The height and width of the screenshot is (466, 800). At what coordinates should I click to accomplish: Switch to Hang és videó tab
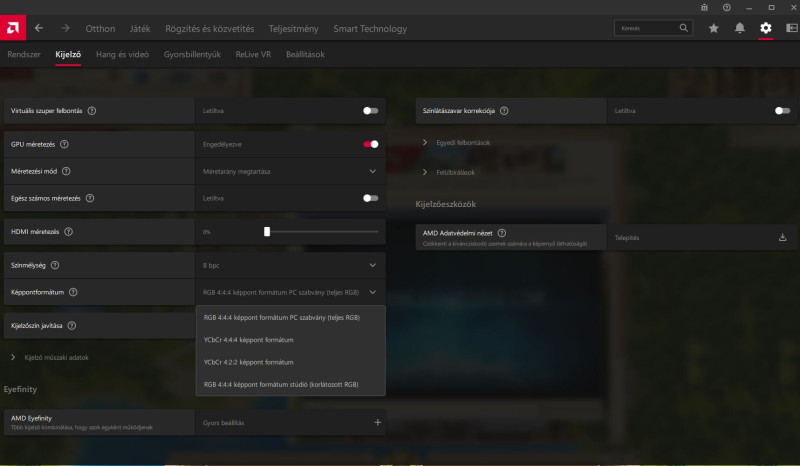pos(122,54)
